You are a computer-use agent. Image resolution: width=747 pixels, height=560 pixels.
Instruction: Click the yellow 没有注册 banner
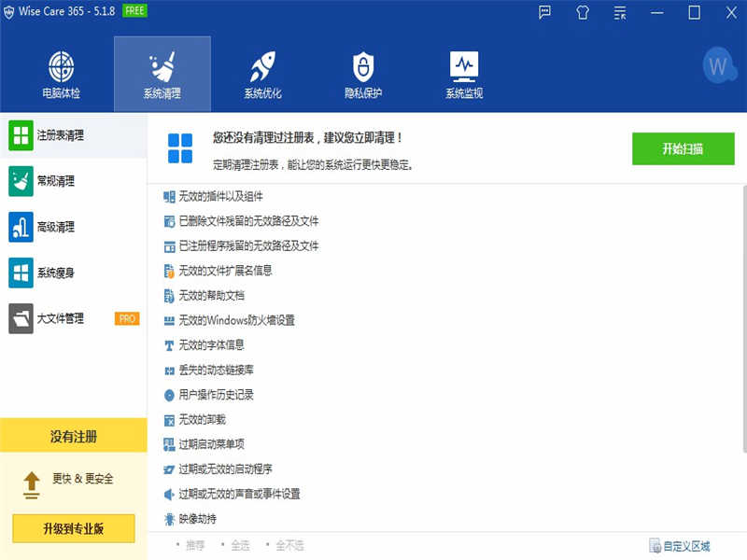(x=74, y=435)
